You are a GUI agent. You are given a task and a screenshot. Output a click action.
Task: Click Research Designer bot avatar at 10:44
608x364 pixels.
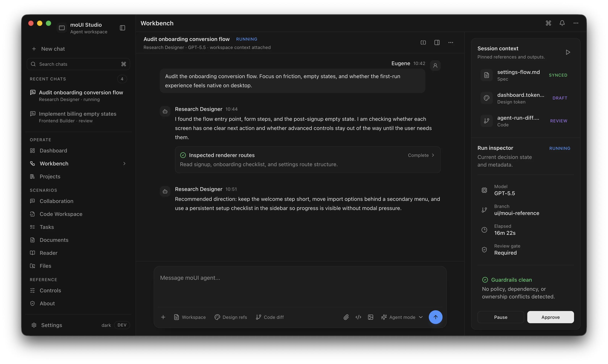click(165, 111)
